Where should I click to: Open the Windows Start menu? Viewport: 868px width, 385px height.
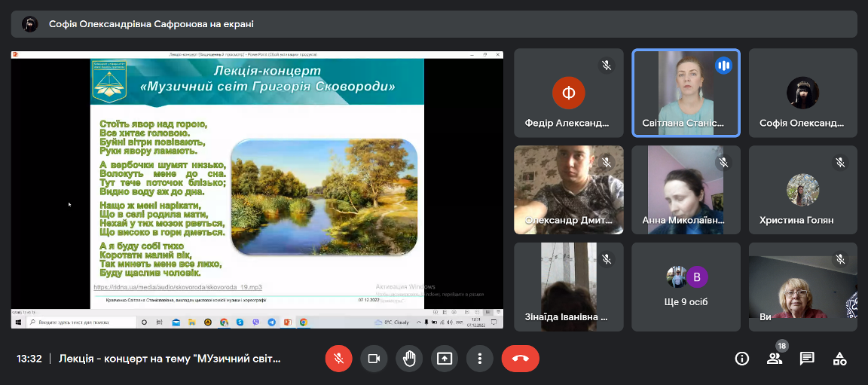[18, 322]
